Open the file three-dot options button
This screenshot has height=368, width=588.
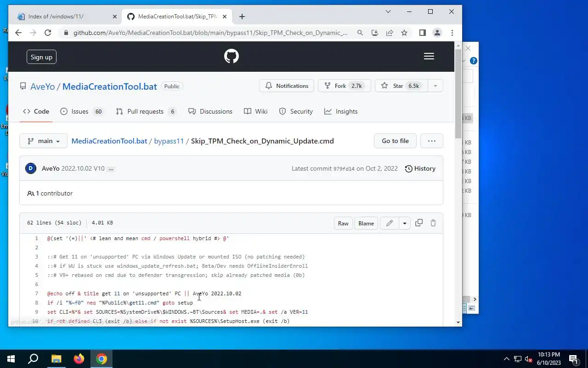pos(432,141)
